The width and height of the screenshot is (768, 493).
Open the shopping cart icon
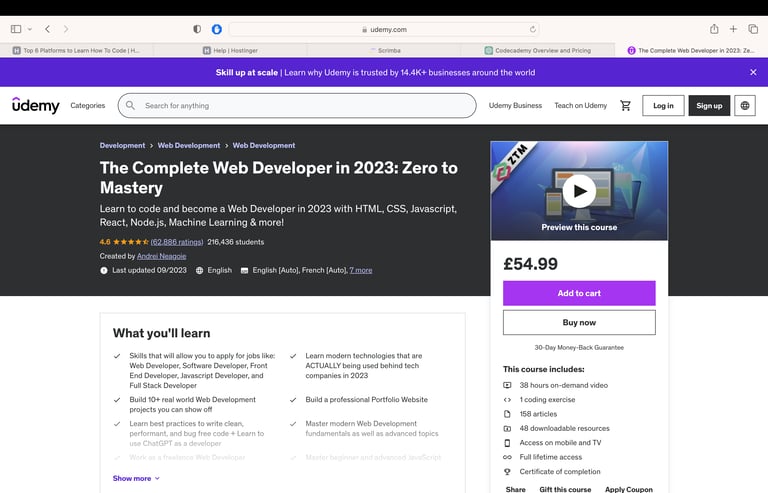625,105
